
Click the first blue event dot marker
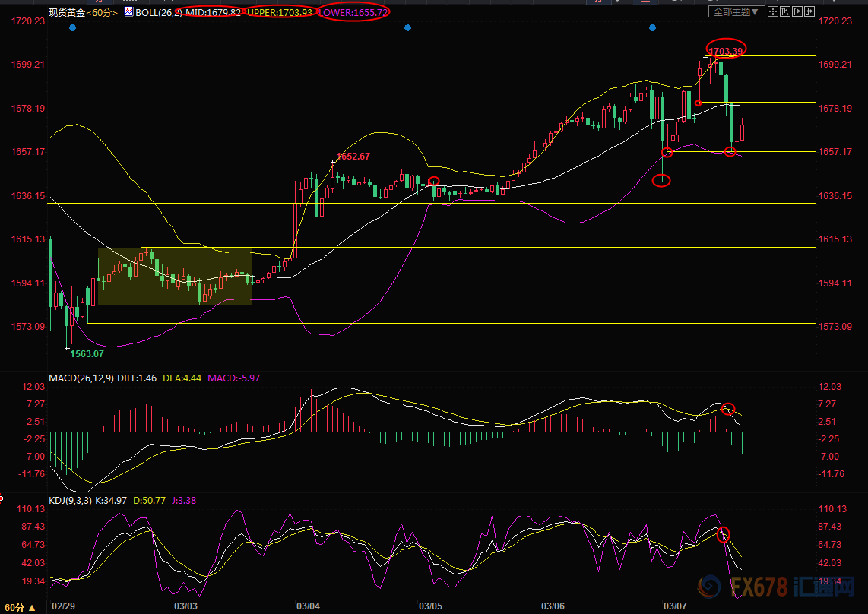click(72, 28)
